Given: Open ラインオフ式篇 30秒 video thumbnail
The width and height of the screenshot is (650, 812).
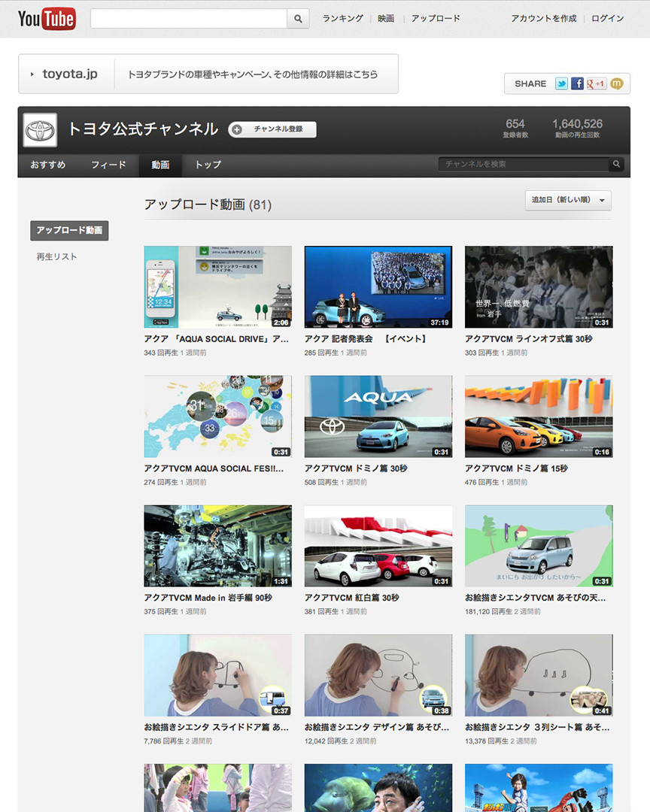Looking at the screenshot, I should coord(539,287).
